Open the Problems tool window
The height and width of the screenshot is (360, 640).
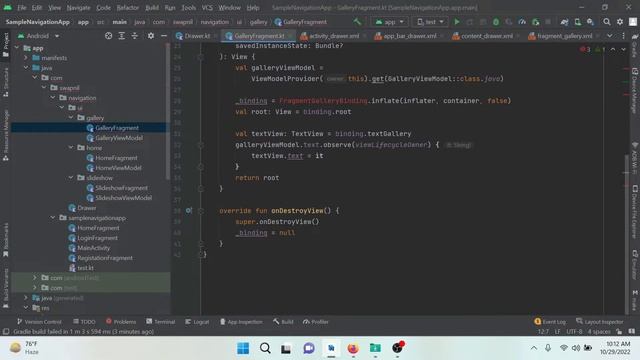coord(121,322)
